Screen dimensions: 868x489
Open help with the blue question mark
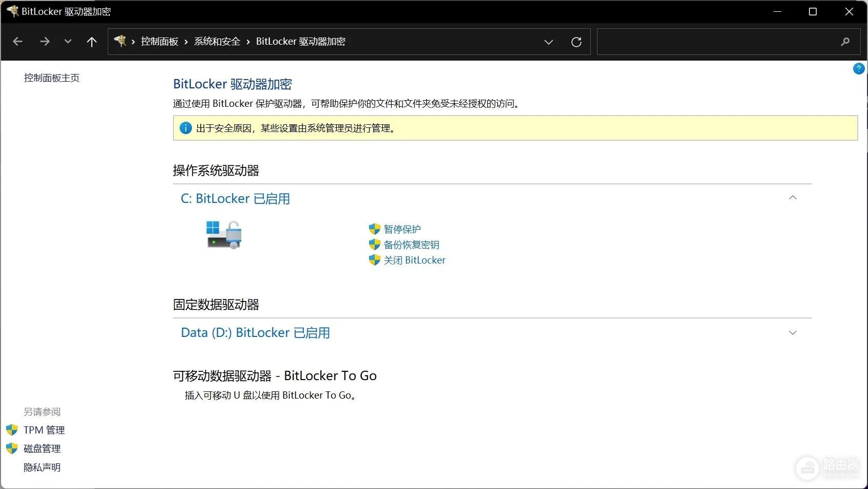coord(859,68)
